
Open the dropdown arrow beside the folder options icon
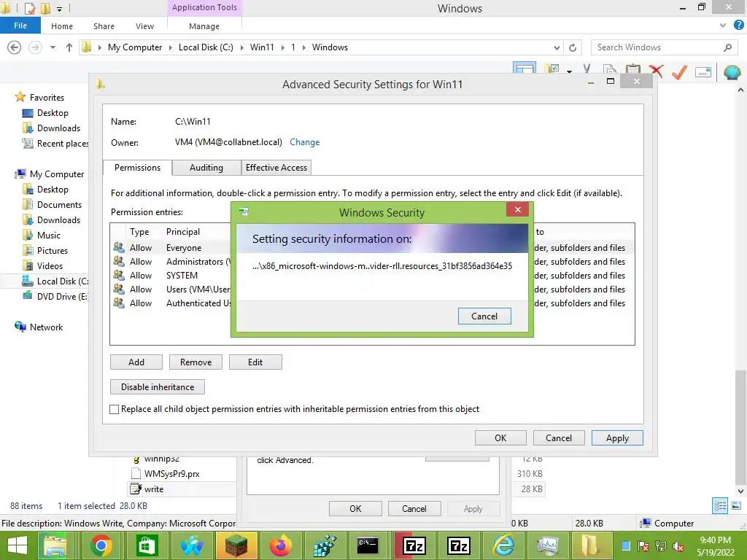point(569,71)
